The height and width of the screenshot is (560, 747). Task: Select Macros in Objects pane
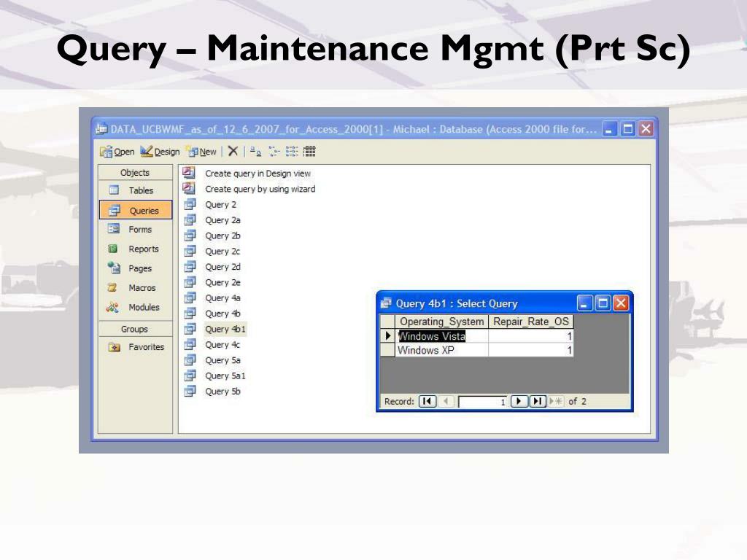pos(135,287)
